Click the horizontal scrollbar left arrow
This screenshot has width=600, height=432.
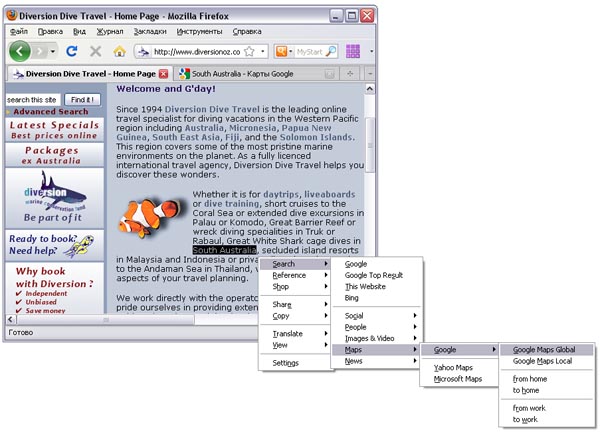(x=11, y=320)
